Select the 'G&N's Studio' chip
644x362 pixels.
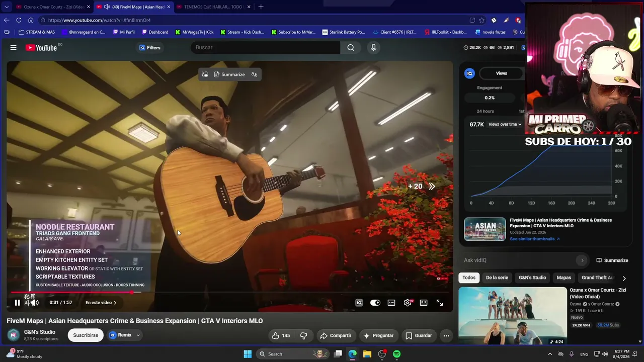(x=532, y=278)
